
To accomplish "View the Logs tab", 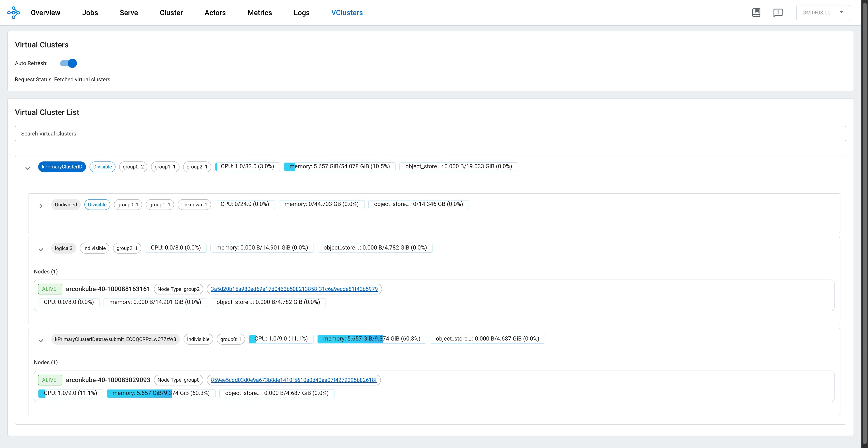I will point(302,12).
